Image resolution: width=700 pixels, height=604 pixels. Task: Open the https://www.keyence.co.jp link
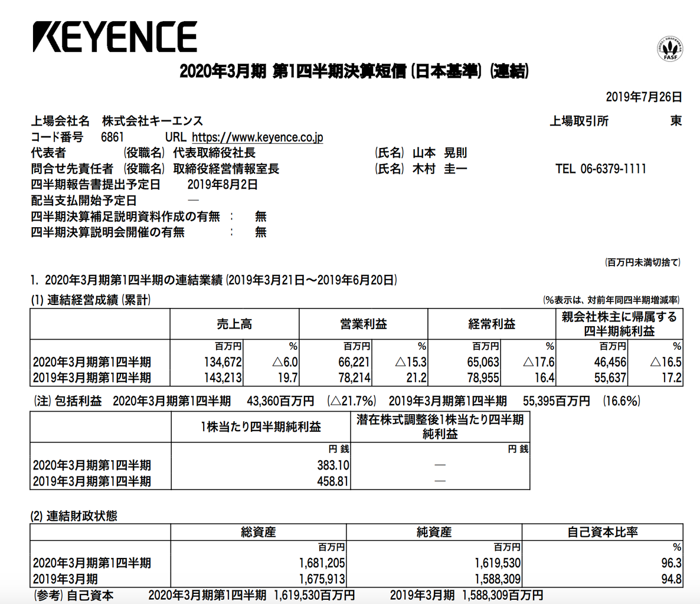[x=257, y=137]
